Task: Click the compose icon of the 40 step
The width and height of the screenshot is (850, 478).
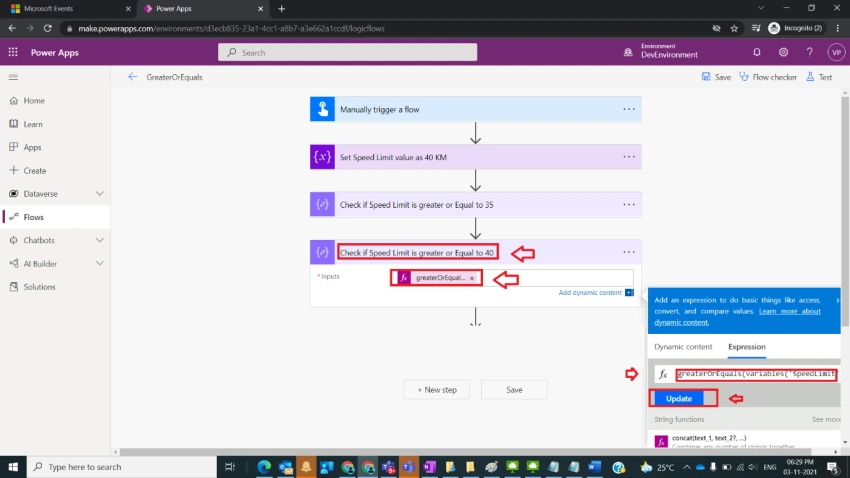Action: coord(323,253)
